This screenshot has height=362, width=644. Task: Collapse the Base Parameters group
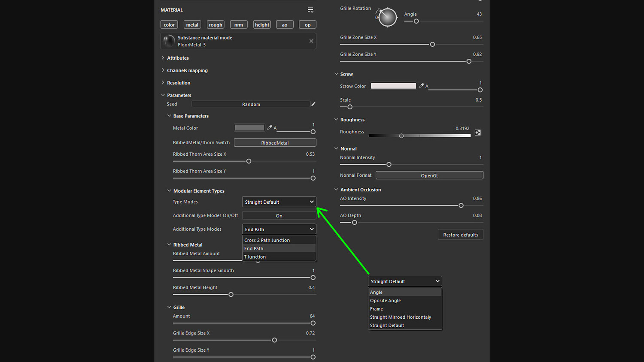point(169,116)
